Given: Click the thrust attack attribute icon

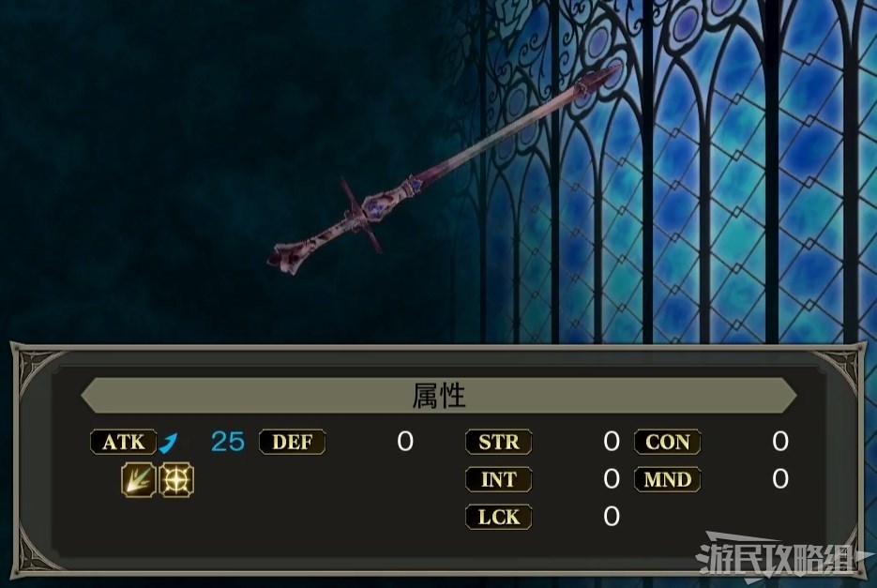Looking at the screenshot, I should coord(139,480).
